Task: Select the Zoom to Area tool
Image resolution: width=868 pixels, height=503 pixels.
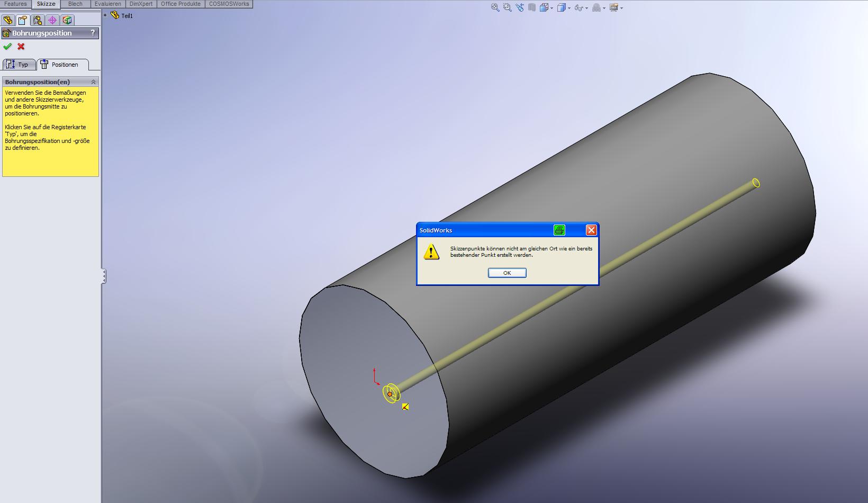Action: [507, 7]
